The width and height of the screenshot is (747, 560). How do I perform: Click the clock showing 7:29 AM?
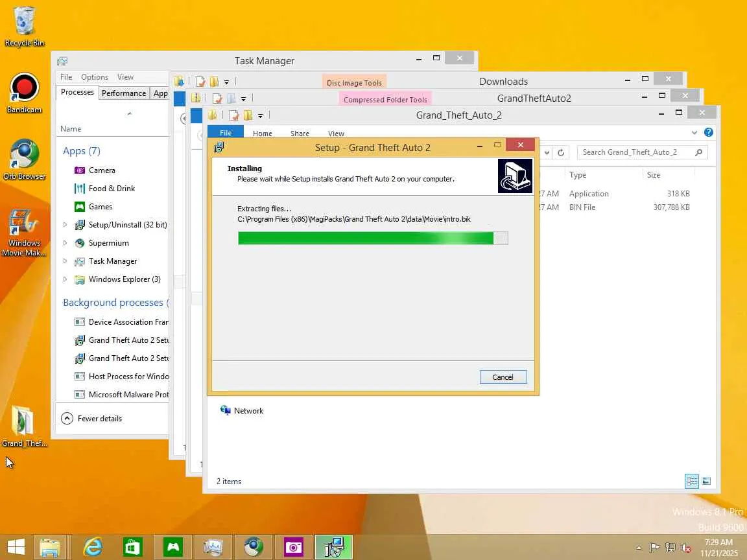[x=719, y=542]
